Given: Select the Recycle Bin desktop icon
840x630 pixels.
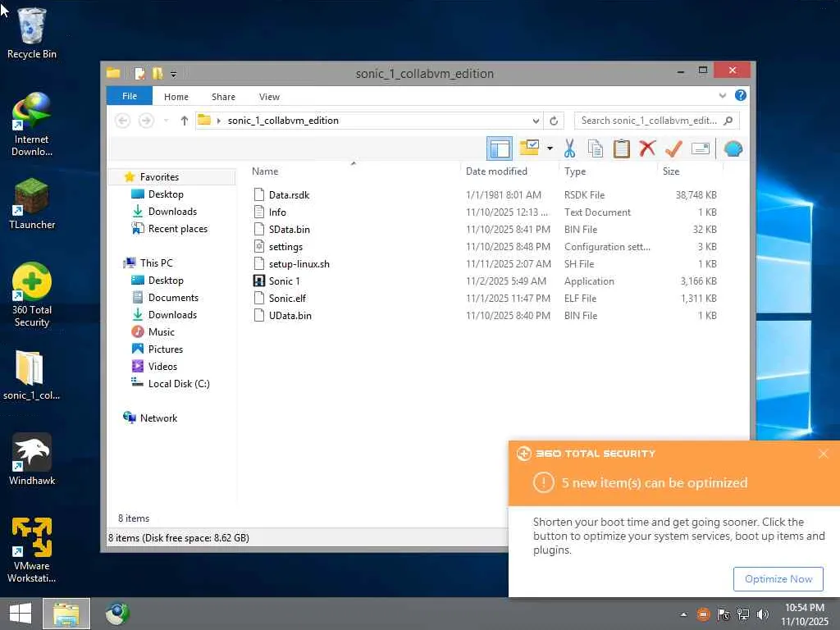Looking at the screenshot, I should point(32,33).
